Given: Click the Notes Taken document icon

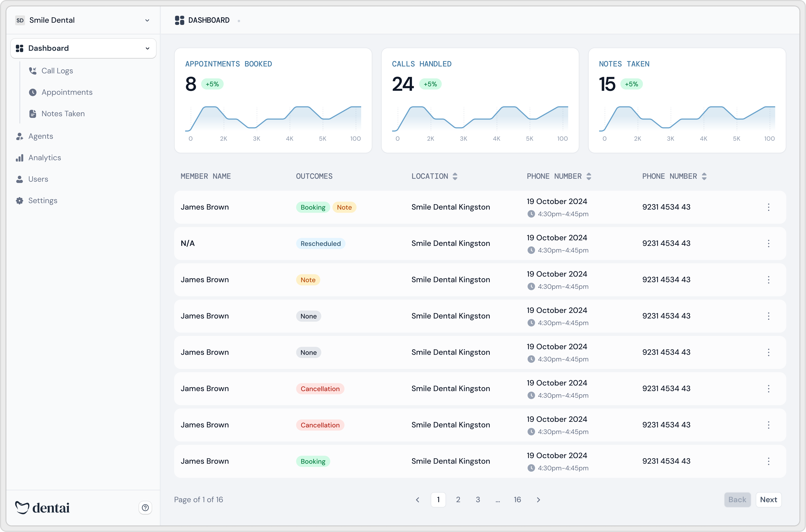Looking at the screenshot, I should 33,114.
